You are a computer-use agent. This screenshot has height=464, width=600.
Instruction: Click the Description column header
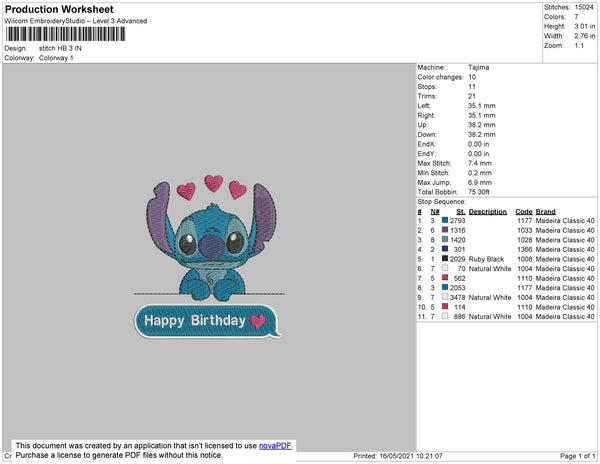pyautogui.click(x=488, y=211)
